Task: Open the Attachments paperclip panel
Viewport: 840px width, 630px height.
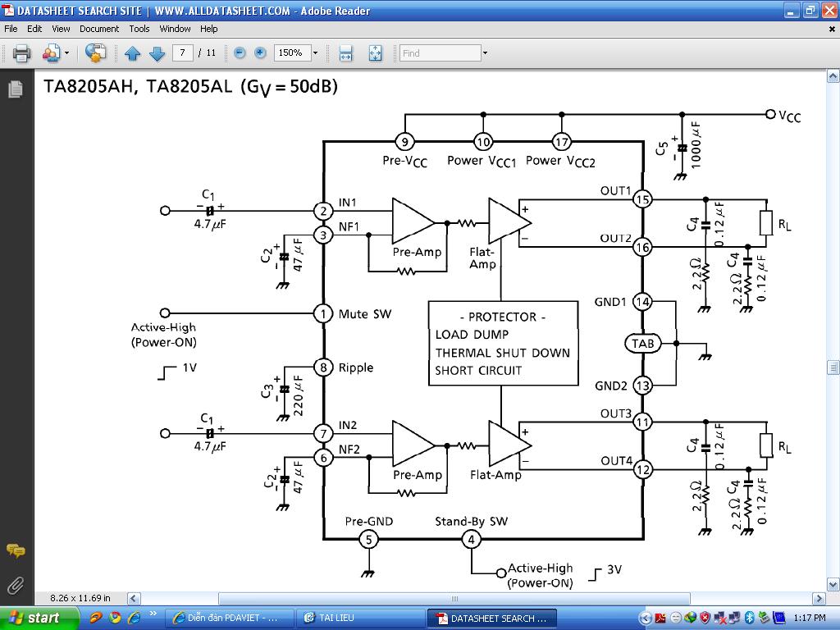Action: pos(16,586)
